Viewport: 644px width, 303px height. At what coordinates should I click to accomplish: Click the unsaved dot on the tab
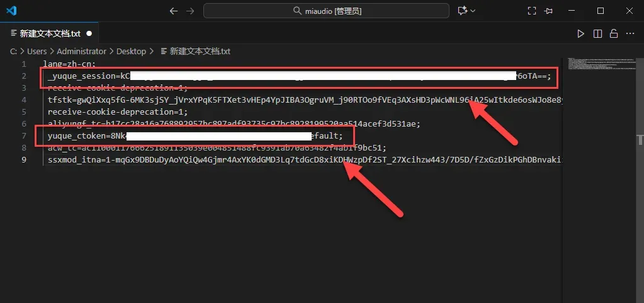click(x=89, y=33)
